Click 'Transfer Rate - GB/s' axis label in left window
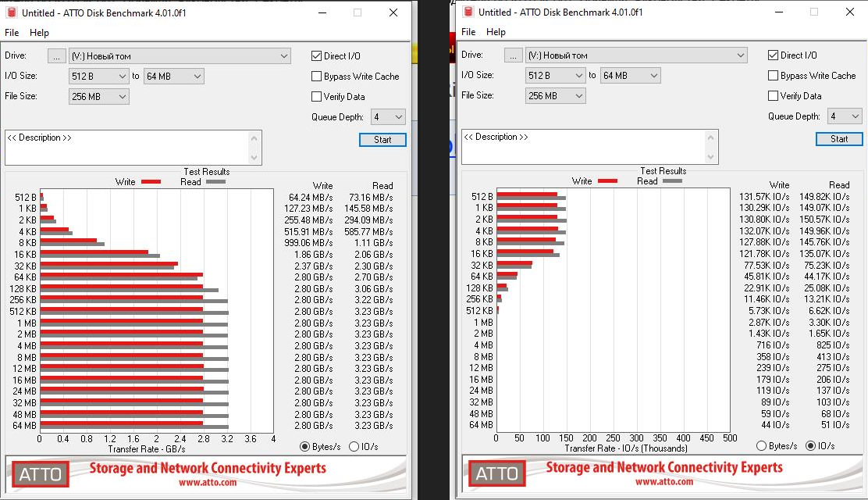868x500 pixels. 147,449
